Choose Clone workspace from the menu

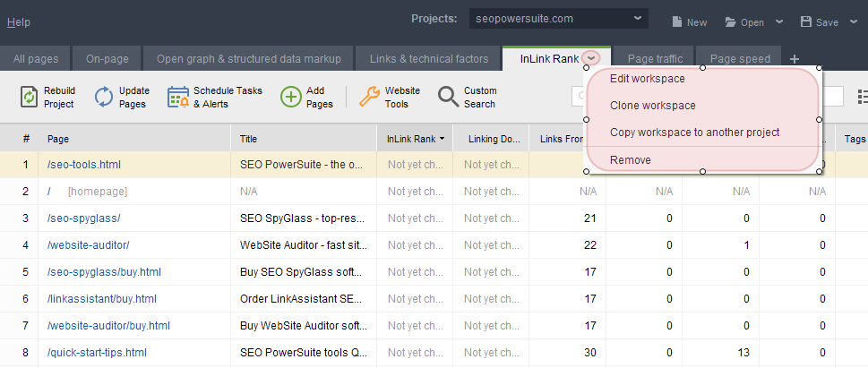(653, 106)
